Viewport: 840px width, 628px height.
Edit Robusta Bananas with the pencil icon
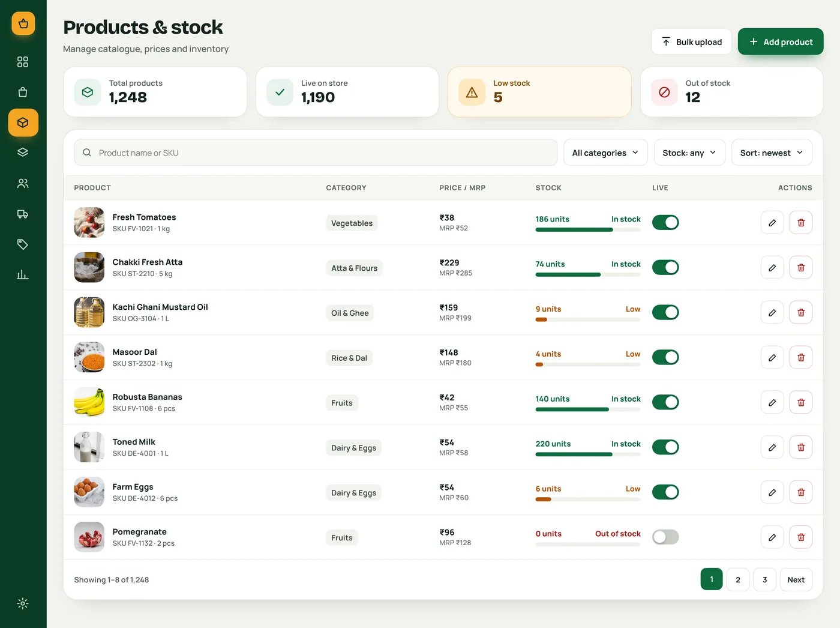(x=772, y=402)
